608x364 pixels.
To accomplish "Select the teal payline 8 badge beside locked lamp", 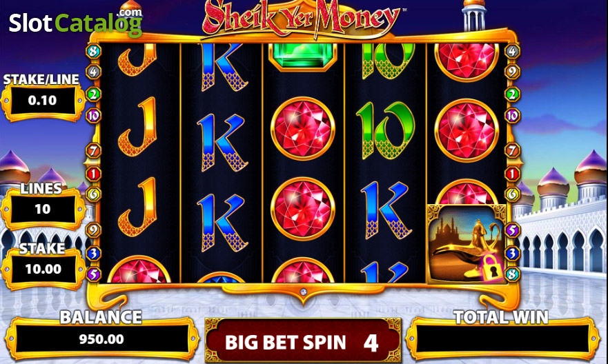I will click(x=512, y=274).
